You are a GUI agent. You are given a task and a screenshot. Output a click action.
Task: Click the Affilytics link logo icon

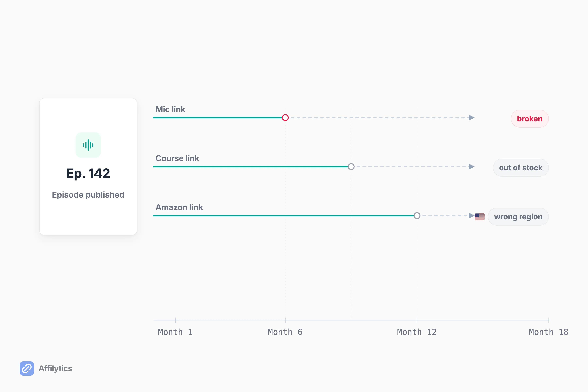(27, 368)
